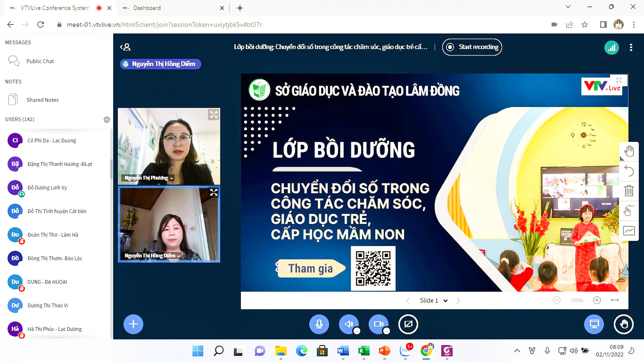Screen dimensions: 644x362
Task: Open the plus actions menu
Action: [133, 324]
